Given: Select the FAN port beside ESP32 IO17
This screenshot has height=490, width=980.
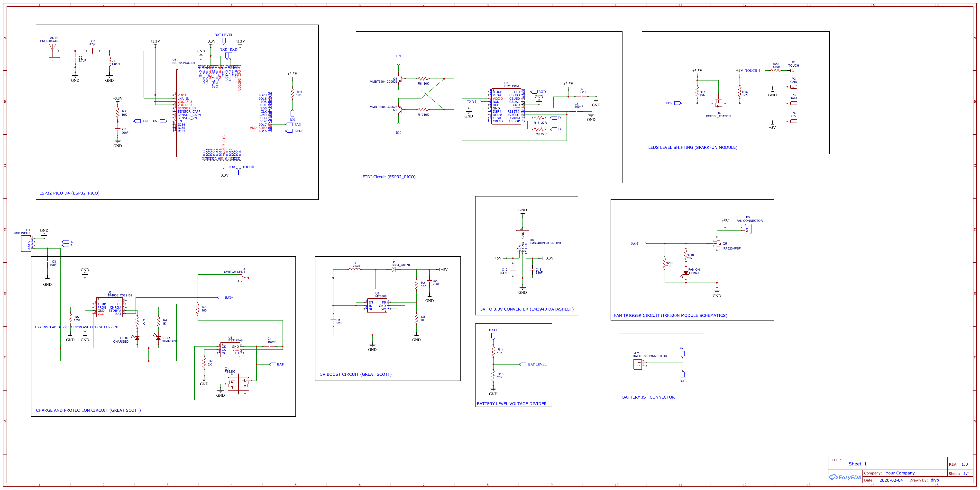Looking at the screenshot, I should tap(289, 124).
